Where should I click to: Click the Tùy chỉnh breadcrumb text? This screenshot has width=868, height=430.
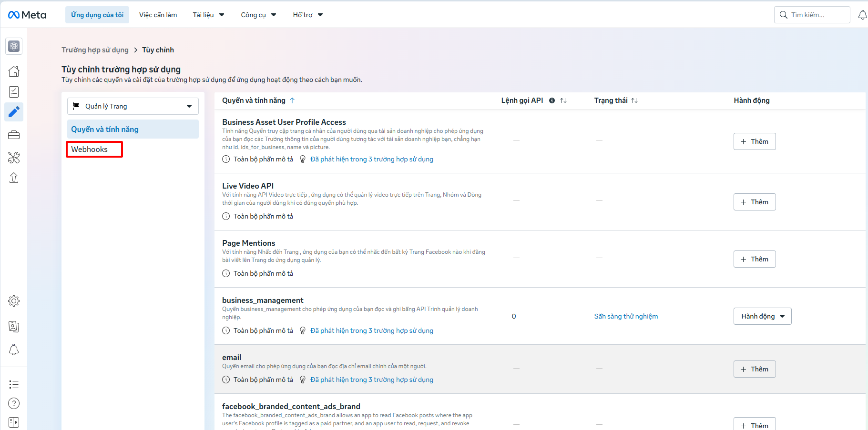[158, 50]
